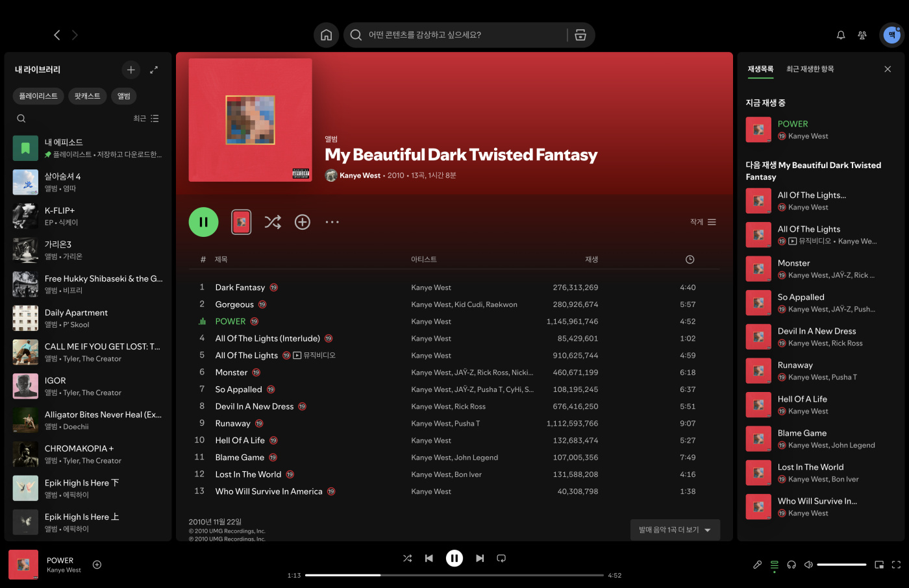The image size is (909, 588).
Task: Click the green pause button for album
Action: 203,222
